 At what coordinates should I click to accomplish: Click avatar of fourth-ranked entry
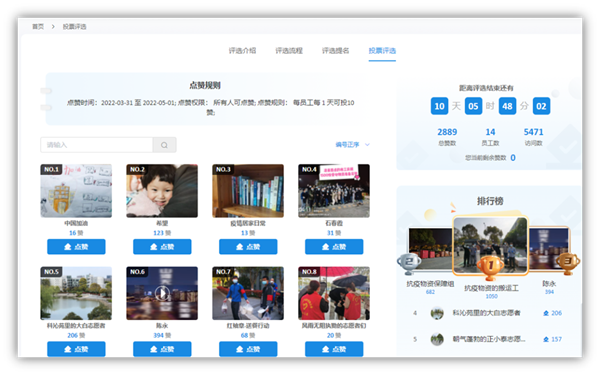point(437,313)
